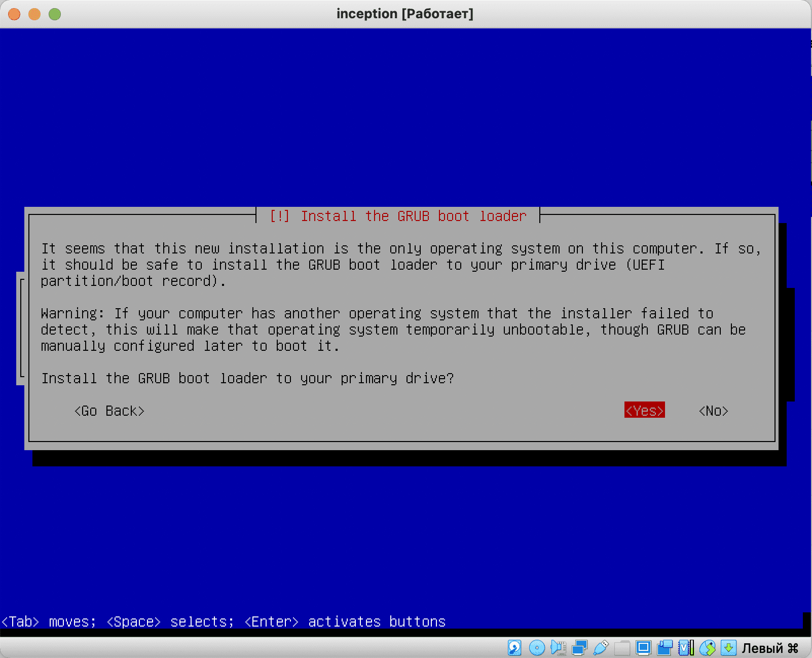Click the "<Tab> moves; <Space> selects" help line

(224, 622)
